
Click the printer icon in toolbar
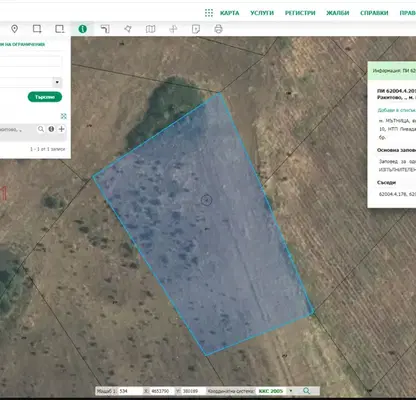pos(218,29)
